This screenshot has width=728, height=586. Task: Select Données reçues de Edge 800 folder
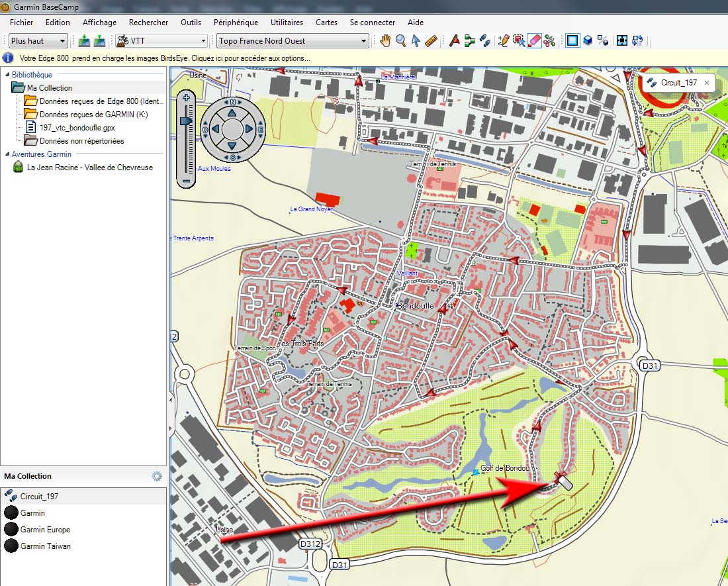[x=101, y=101]
